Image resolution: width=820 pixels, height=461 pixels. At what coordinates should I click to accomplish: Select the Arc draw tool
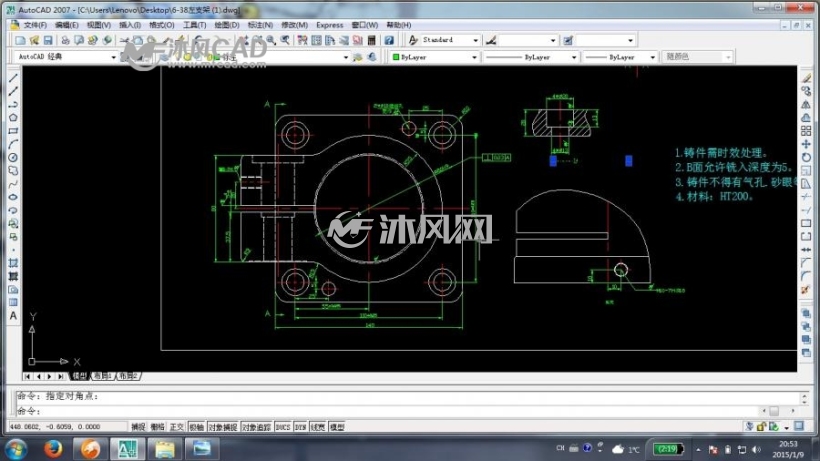(14, 144)
